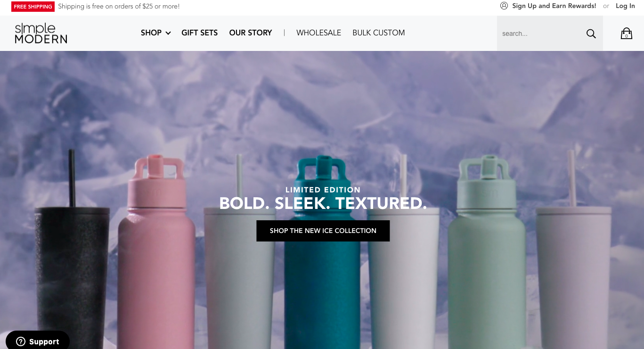Click Sign Up and Earn Rewards link

pyautogui.click(x=554, y=6)
